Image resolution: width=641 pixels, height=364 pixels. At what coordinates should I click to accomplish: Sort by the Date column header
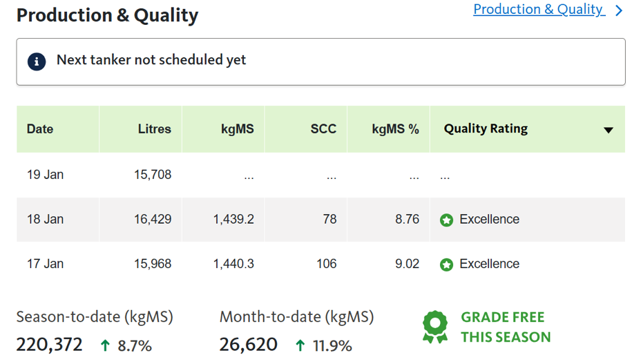click(40, 129)
